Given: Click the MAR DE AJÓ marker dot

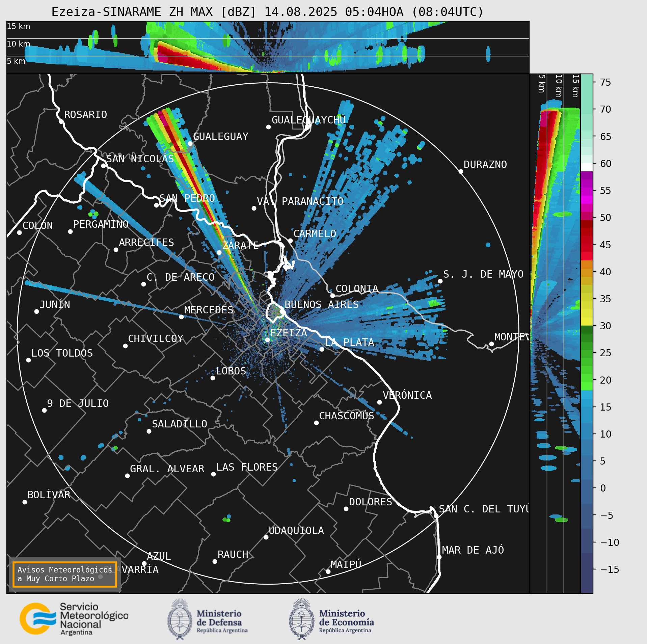Looking at the screenshot, I should [x=439, y=557].
